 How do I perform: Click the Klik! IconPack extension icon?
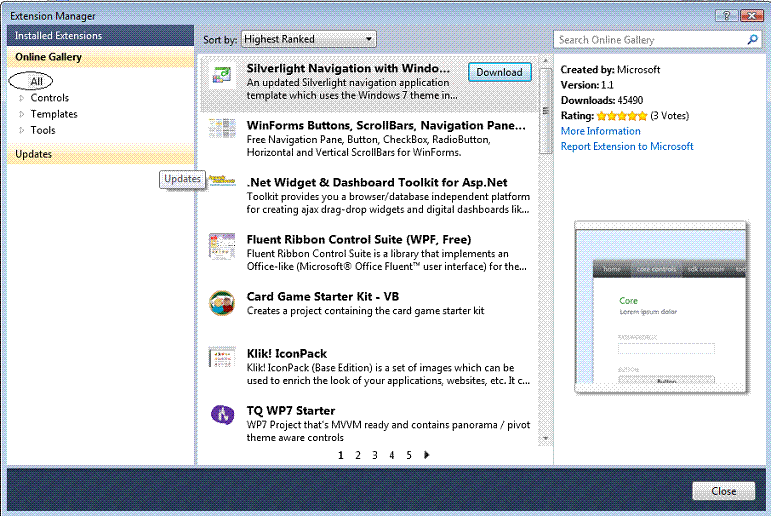click(222, 357)
